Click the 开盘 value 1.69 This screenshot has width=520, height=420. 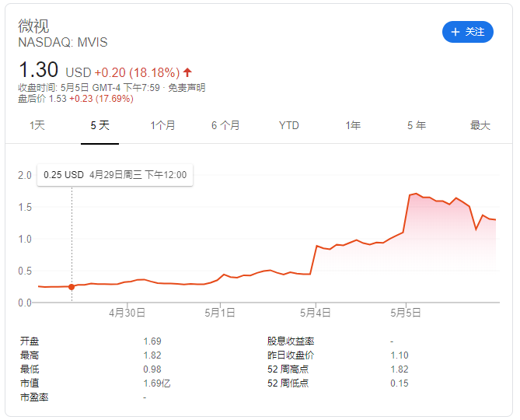tap(152, 341)
